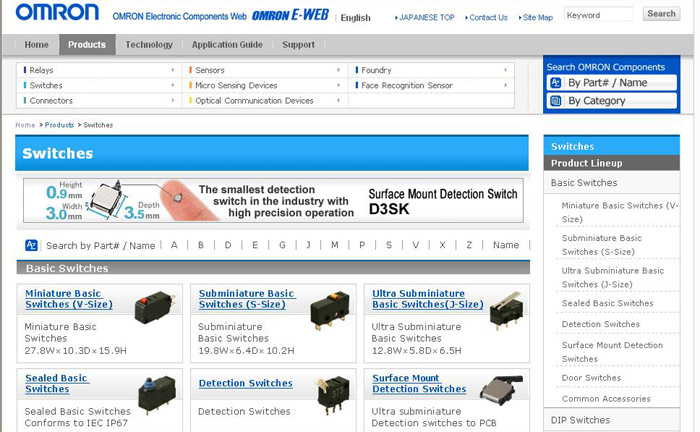Open Optical Communication Devices category

tap(254, 100)
